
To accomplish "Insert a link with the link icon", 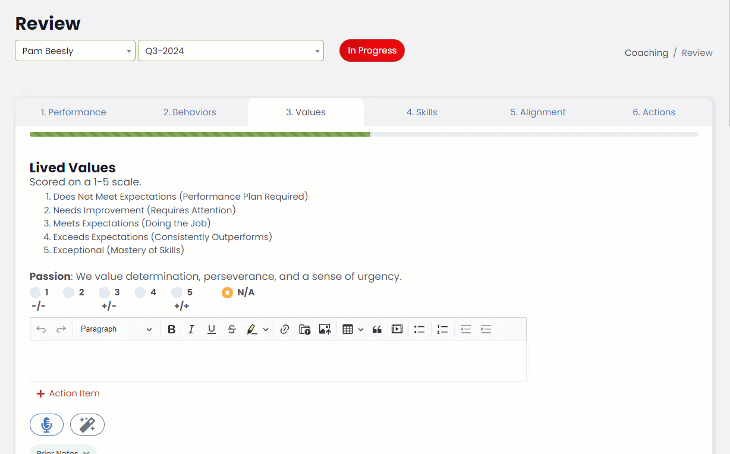I will click(284, 329).
